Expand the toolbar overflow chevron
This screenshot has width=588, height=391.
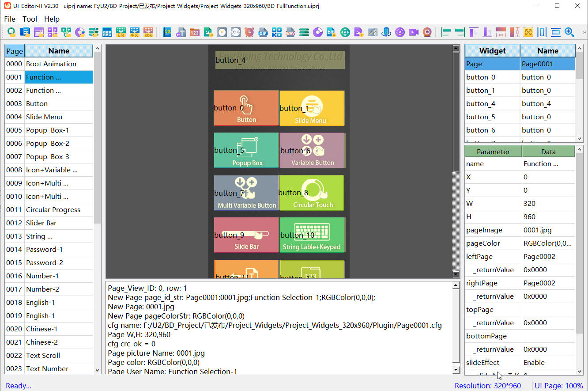tap(584, 32)
